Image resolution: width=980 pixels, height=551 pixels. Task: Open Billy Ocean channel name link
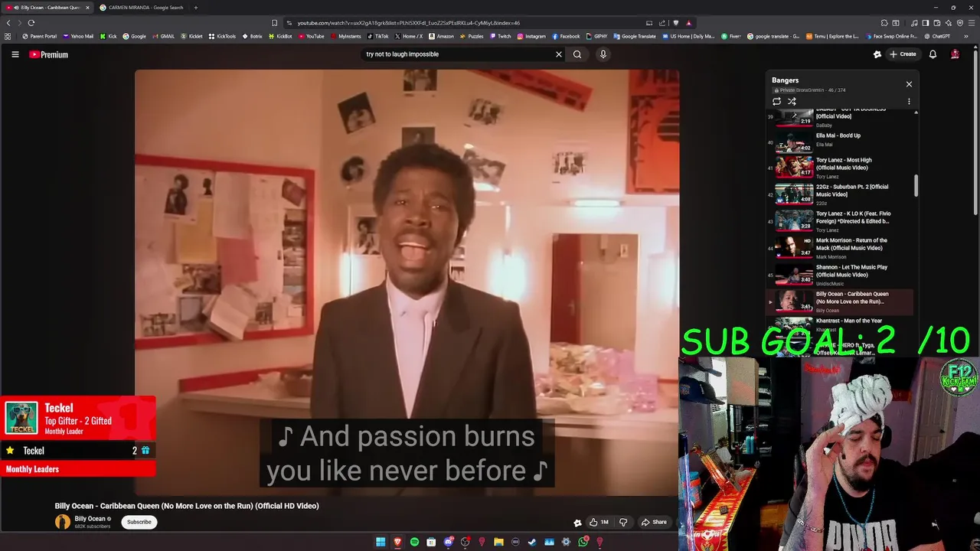[90, 519]
